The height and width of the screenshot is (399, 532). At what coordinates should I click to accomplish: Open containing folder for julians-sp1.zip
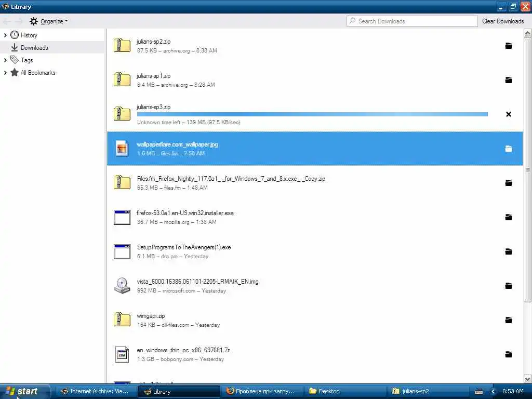point(508,80)
